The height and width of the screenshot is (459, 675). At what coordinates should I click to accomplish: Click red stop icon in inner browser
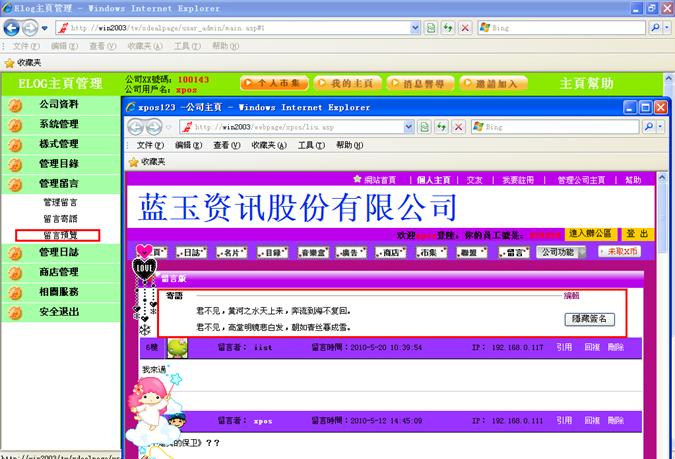459,127
